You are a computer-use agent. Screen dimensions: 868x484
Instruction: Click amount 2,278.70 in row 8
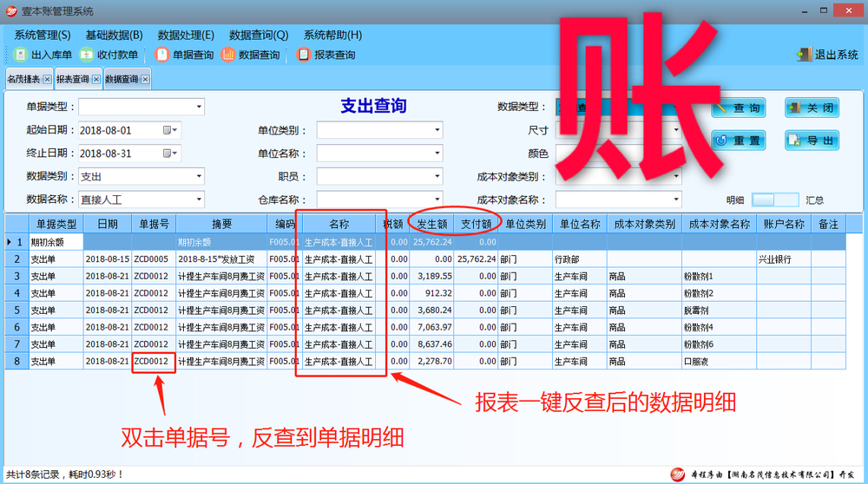[431, 361]
